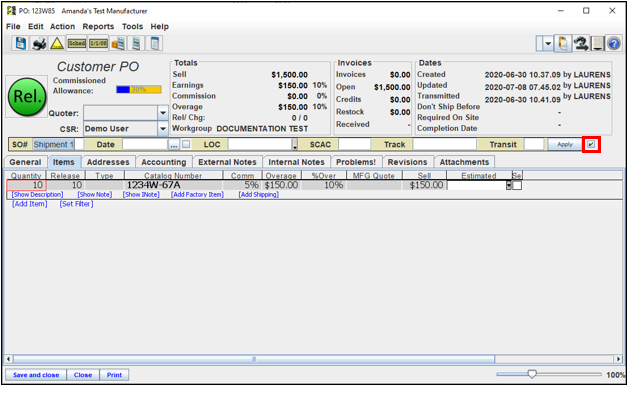Click the Show INote link
Image resolution: width=633 pixels, height=397 pixels.
point(141,195)
